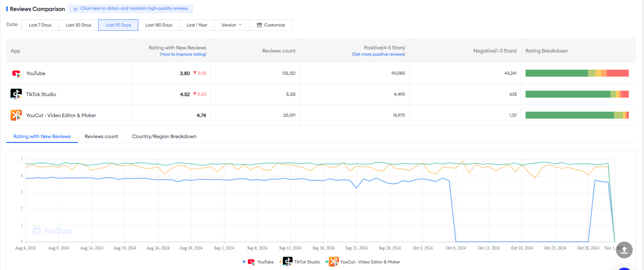Switch to Reviews count tab

(101, 137)
